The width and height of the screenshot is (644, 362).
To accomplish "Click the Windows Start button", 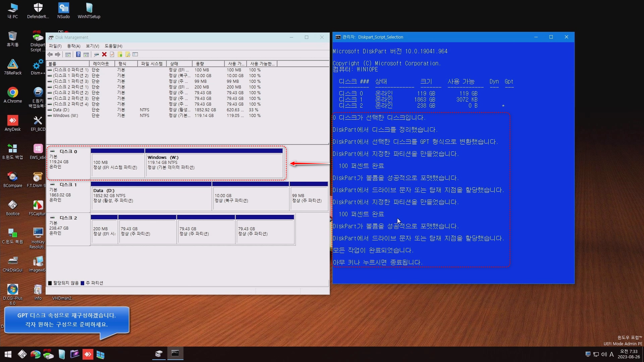I will pos(8,354).
